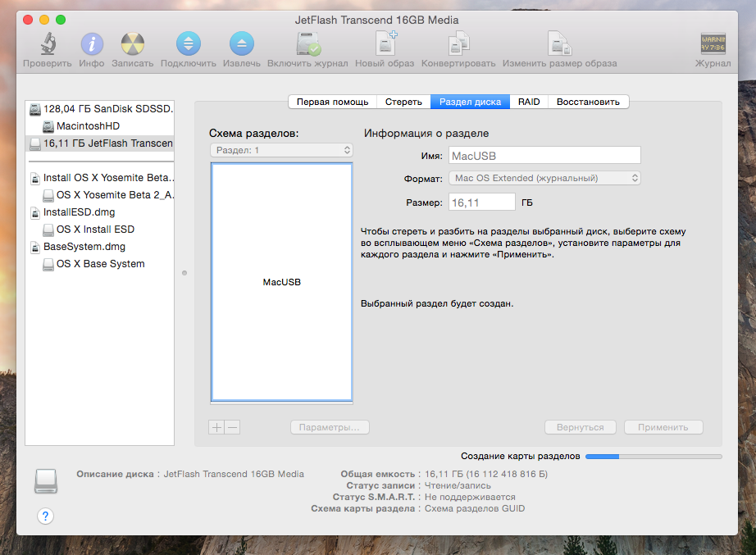756x555 pixels.
Task: Switch to the Первая помощь tab
Action: click(x=332, y=102)
